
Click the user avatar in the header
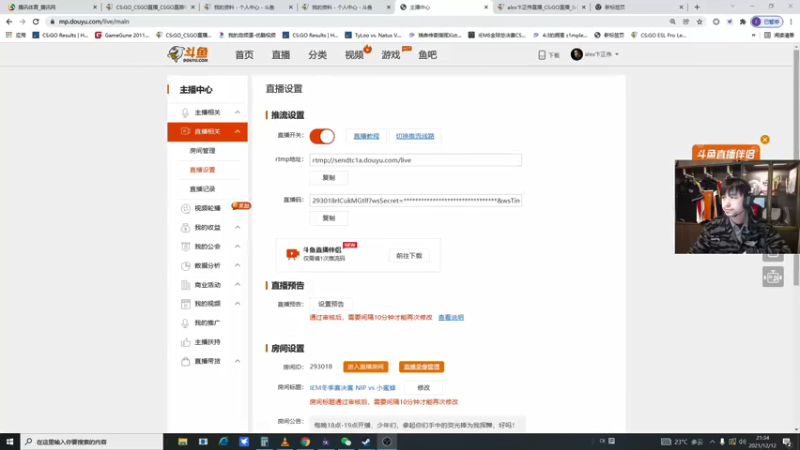point(577,54)
